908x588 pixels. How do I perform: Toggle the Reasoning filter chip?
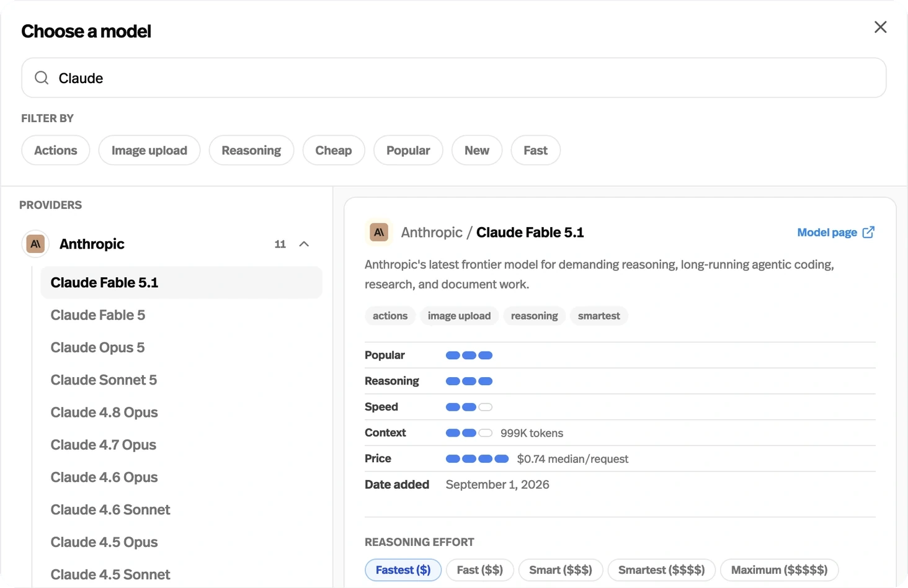point(251,150)
